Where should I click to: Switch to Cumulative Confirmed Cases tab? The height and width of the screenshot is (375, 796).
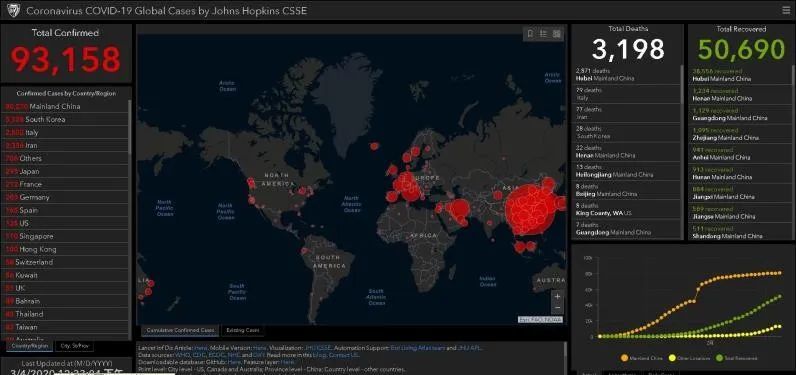pyautogui.click(x=180, y=330)
